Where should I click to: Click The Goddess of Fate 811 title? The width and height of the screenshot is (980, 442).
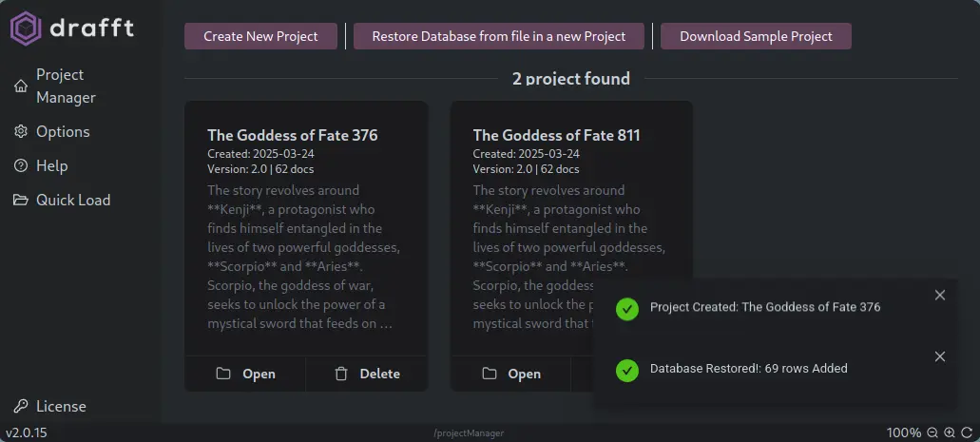pyautogui.click(x=556, y=135)
